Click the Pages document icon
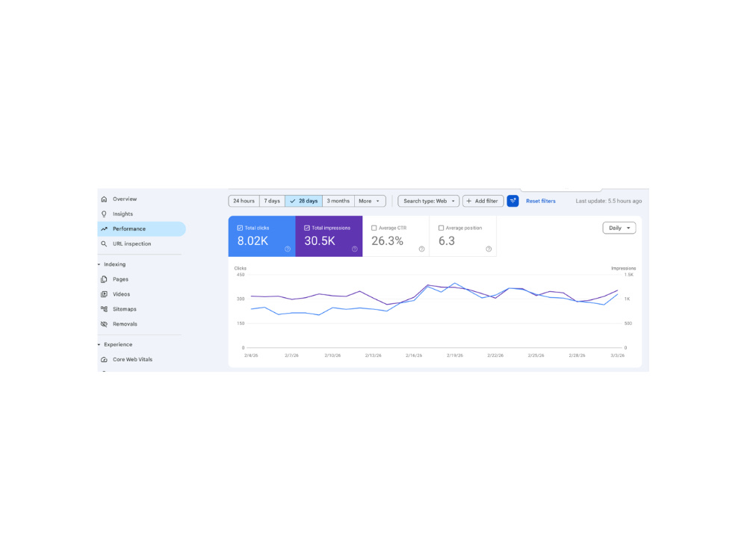Screen dimensions: 747x560 click(x=104, y=279)
